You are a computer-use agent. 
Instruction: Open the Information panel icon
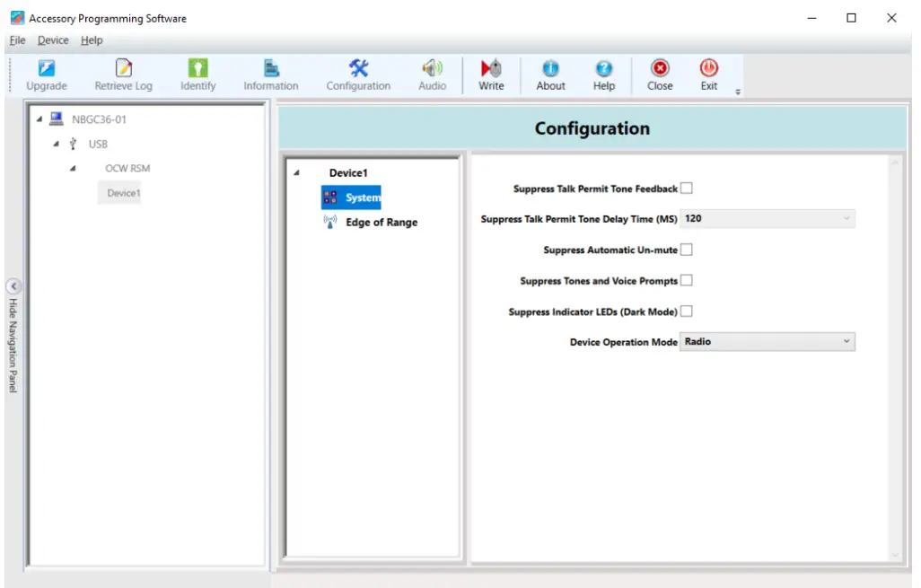pyautogui.click(x=270, y=74)
